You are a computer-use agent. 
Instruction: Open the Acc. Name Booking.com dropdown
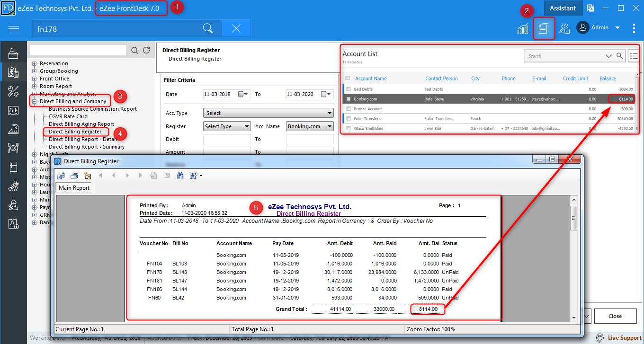(310, 126)
